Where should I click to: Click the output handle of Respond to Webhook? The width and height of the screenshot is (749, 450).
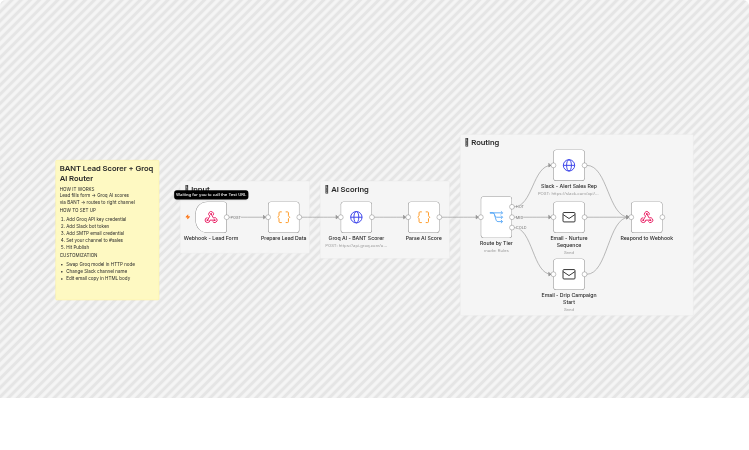click(663, 217)
